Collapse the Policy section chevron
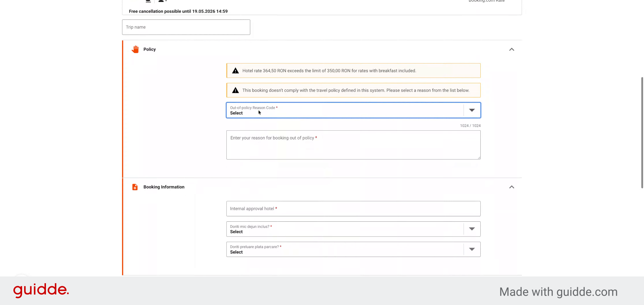Screen dimensions: 644x305 coord(512,49)
